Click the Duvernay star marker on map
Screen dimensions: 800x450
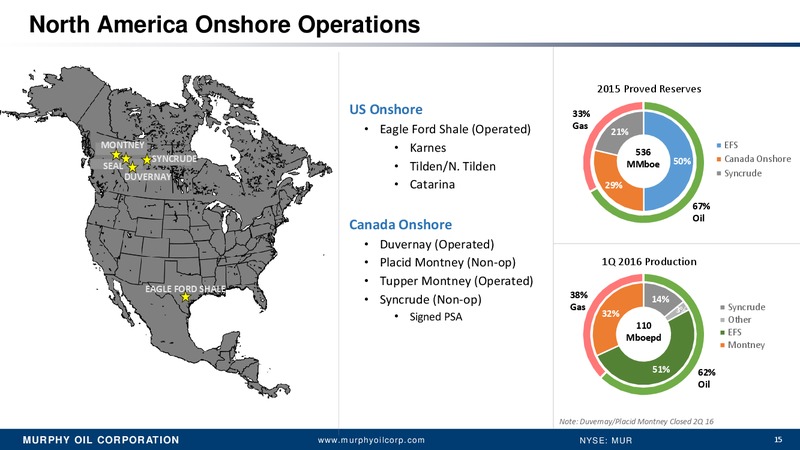tap(133, 167)
